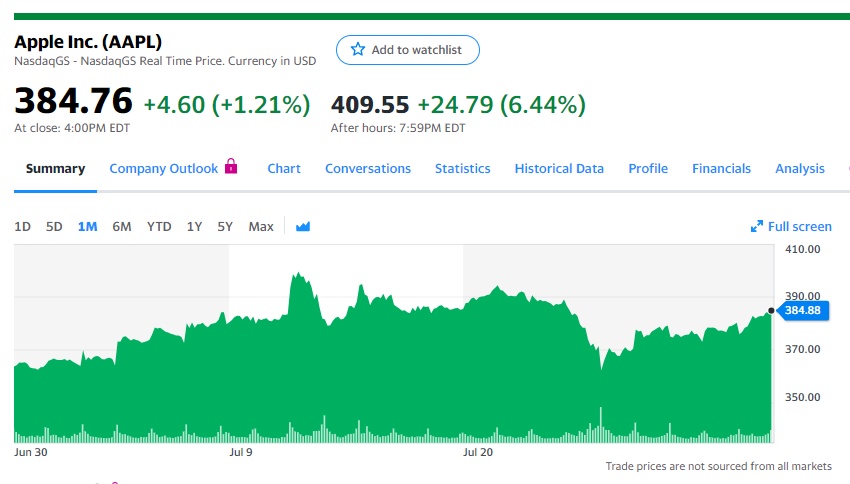850x484 pixels.
Task: Click the At close: 4:00PM EDT text
Action: pyautogui.click(x=72, y=128)
